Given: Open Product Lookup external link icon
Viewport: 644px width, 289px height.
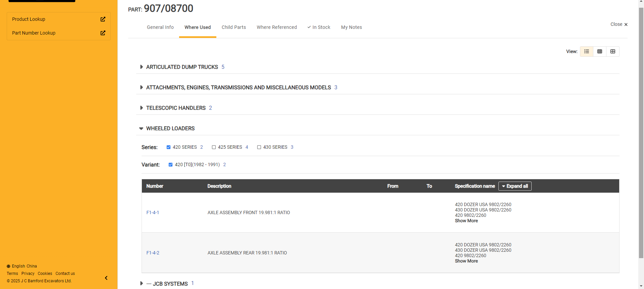Looking at the screenshot, I should tap(103, 19).
